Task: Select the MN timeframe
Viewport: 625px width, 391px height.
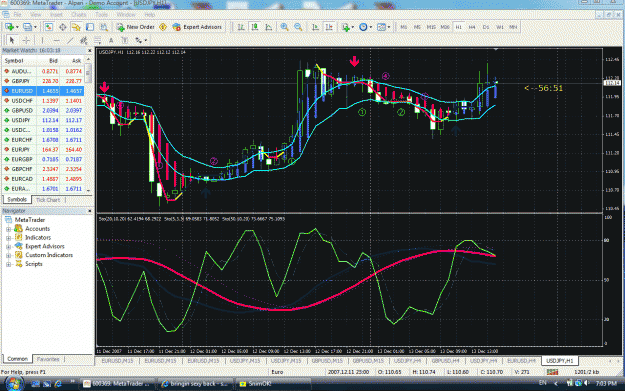Action: pos(513,27)
